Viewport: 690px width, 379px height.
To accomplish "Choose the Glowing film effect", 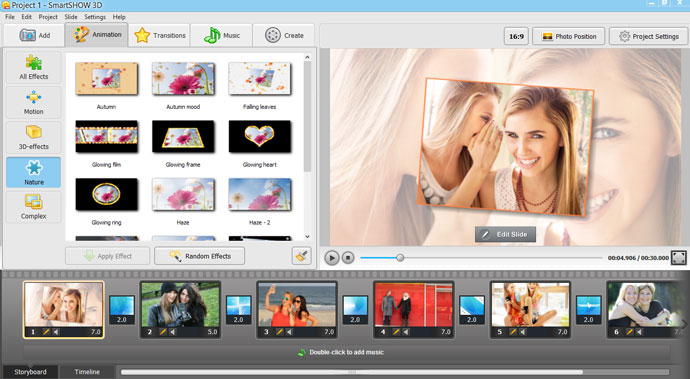I will (x=106, y=136).
